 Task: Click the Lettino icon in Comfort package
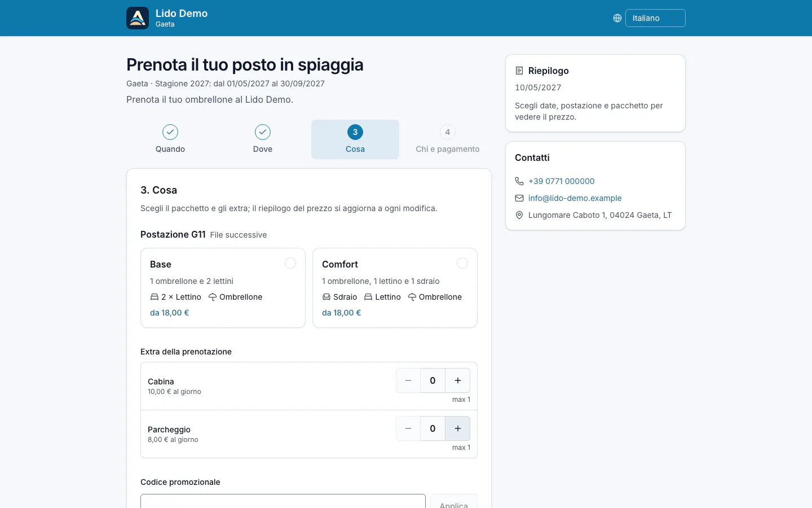click(x=368, y=297)
